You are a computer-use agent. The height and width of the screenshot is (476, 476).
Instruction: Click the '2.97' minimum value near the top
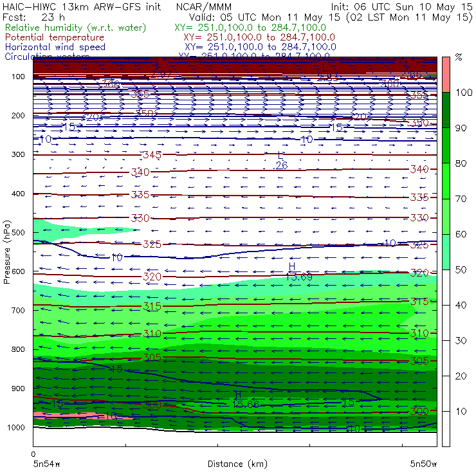point(161,74)
